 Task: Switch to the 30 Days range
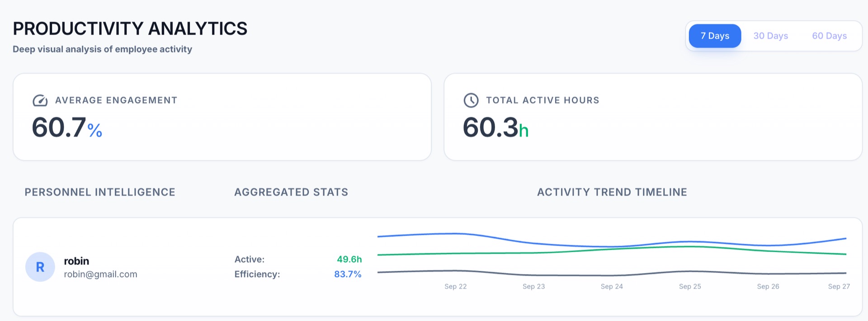click(x=770, y=36)
